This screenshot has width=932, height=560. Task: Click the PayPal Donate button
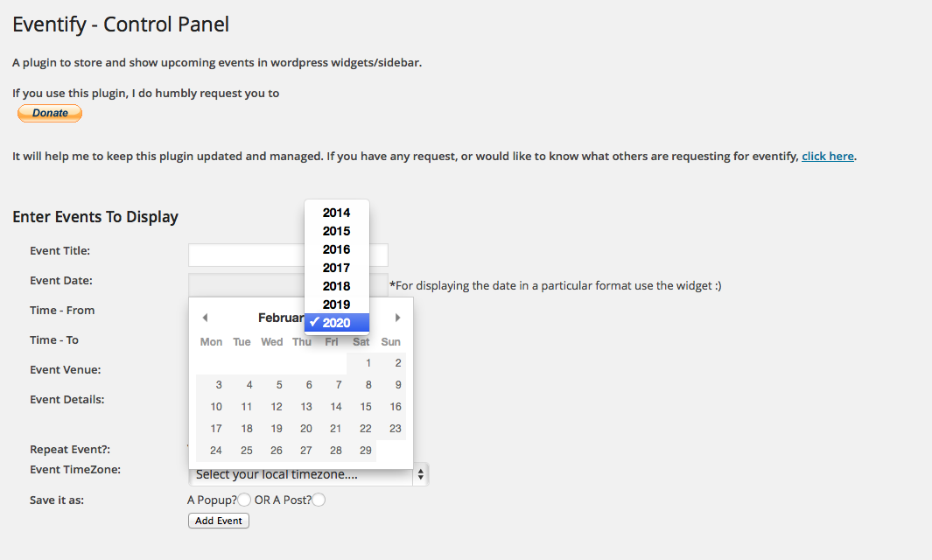(x=50, y=113)
